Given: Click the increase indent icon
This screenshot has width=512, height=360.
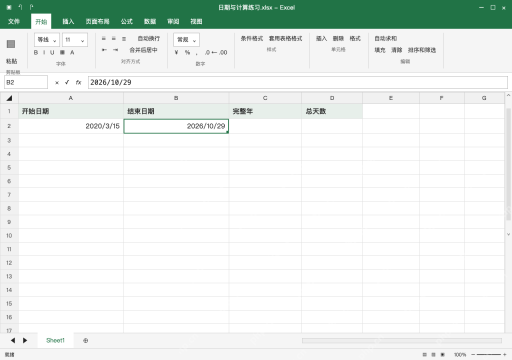Looking at the screenshot, I should click(x=115, y=50).
